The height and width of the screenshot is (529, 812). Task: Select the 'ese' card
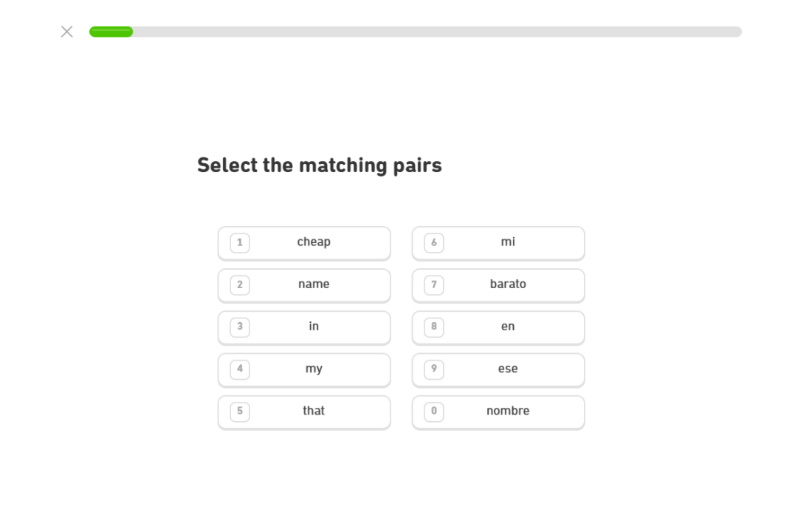[498, 369]
